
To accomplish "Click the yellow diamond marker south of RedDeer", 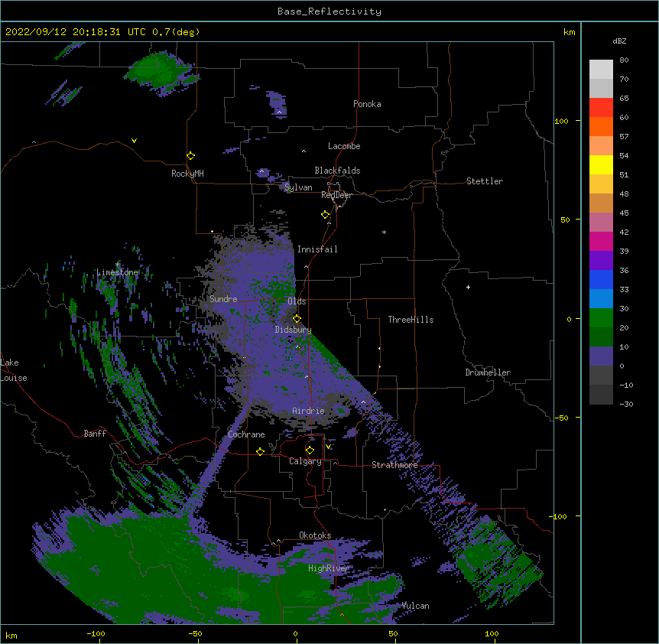I will tap(325, 215).
